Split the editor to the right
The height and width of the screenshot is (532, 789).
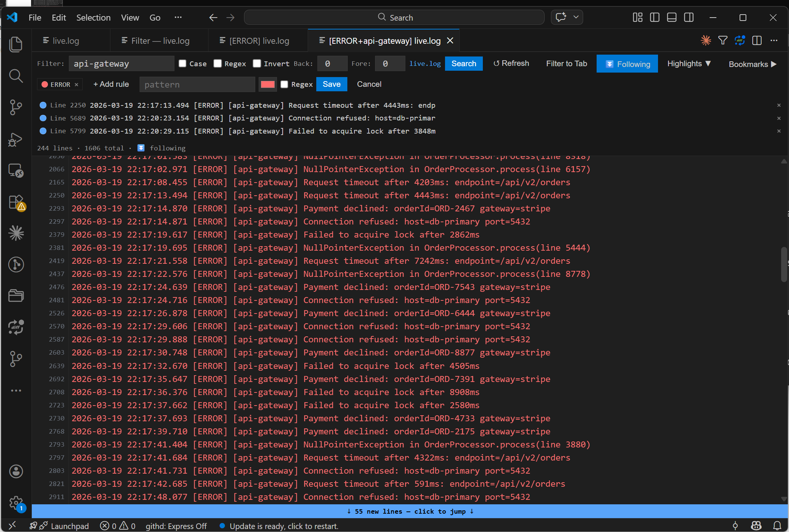click(x=757, y=40)
